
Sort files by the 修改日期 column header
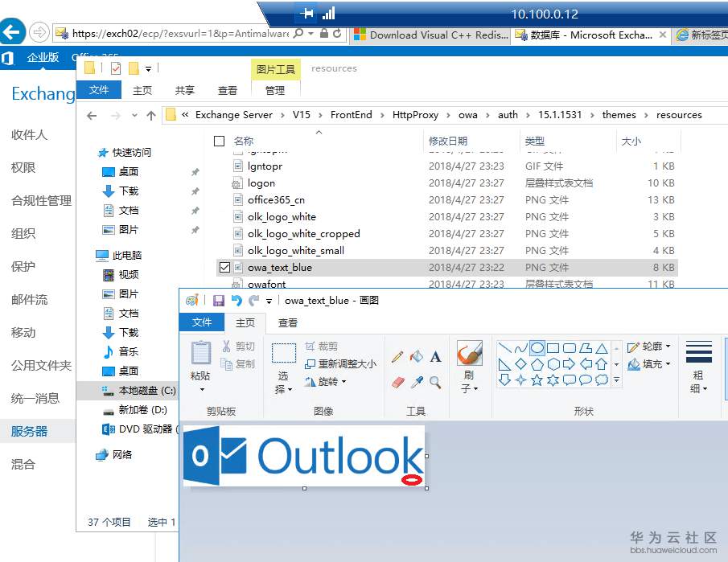(448, 141)
